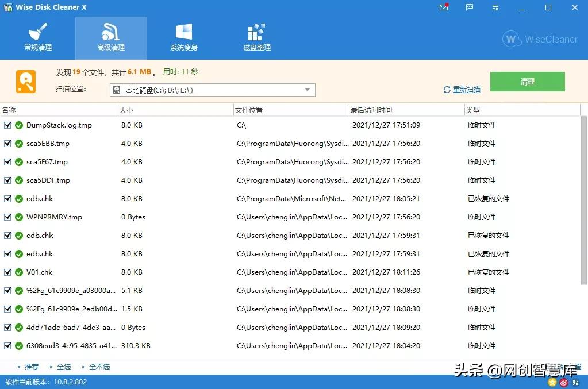
Task: Click the Wise Disk Cleaner app icon top left
Action: (x=8, y=7)
